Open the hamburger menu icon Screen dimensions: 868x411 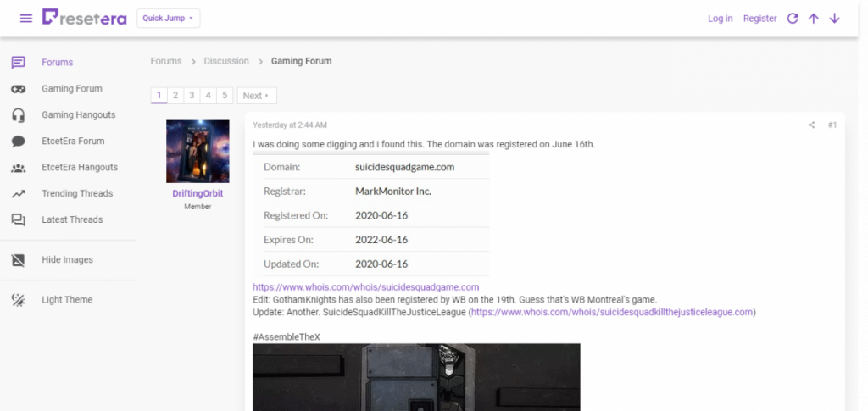(x=26, y=19)
